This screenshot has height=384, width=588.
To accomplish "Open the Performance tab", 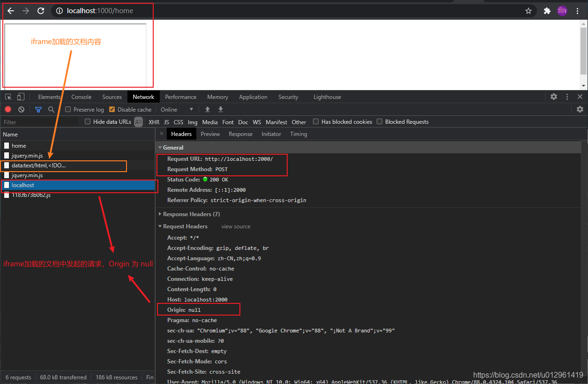I will 181,97.
